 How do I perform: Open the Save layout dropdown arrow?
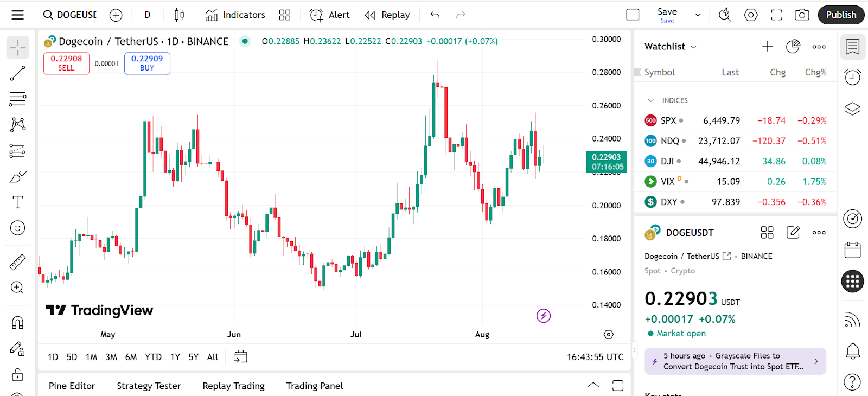tap(698, 15)
